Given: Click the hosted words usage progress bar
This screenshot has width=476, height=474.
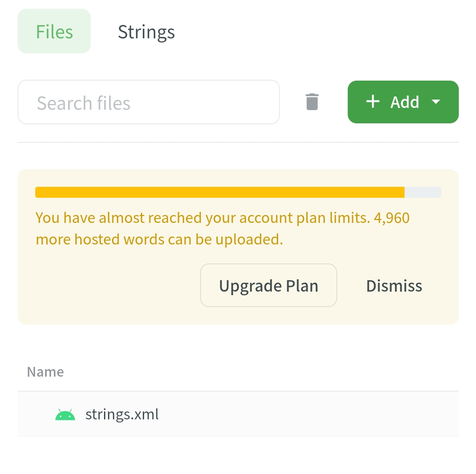Looking at the screenshot, I should click(238, 192).
